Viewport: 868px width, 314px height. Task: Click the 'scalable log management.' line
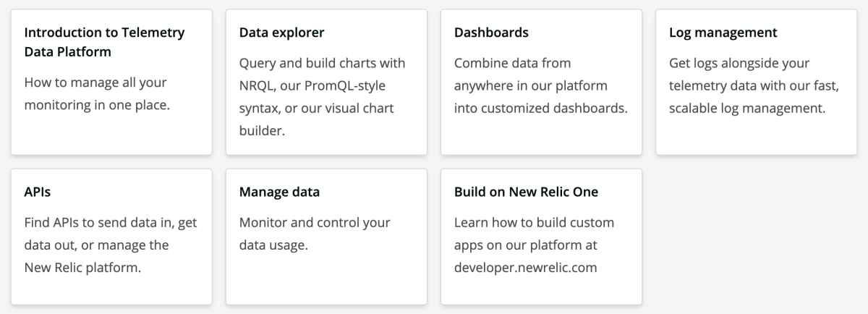746,109
